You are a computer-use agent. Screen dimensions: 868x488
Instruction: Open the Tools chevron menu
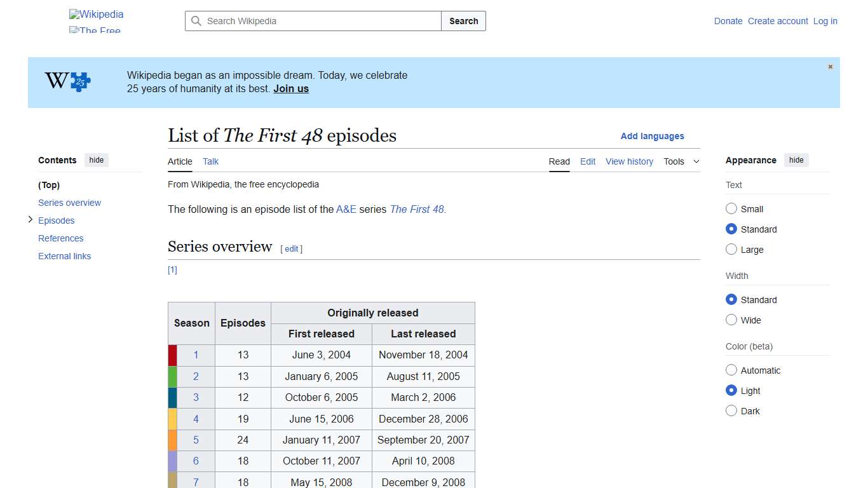[x=696, y=161]
